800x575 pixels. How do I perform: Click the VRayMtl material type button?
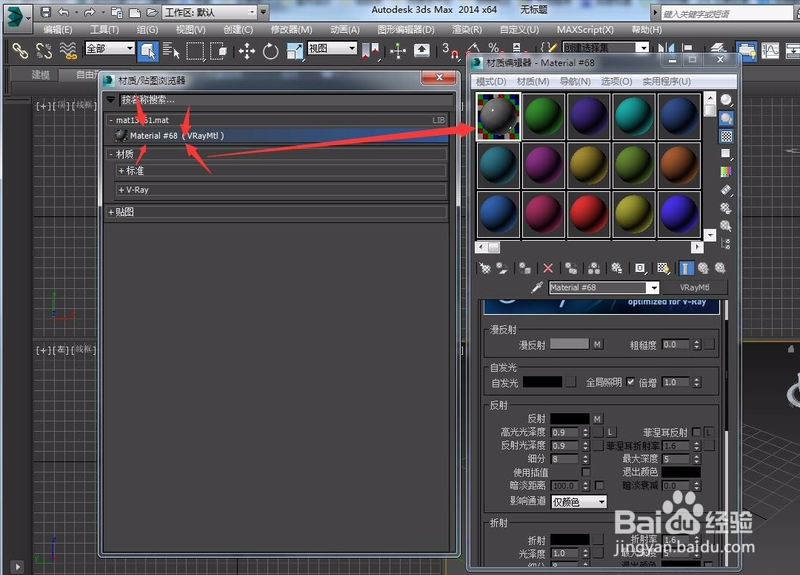(x=695, y=287)
